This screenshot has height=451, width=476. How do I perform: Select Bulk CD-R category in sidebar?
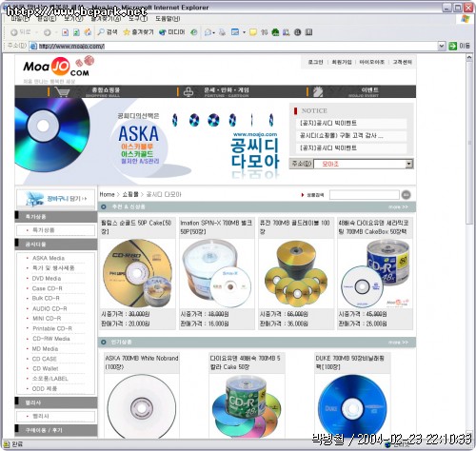(46, 299)
